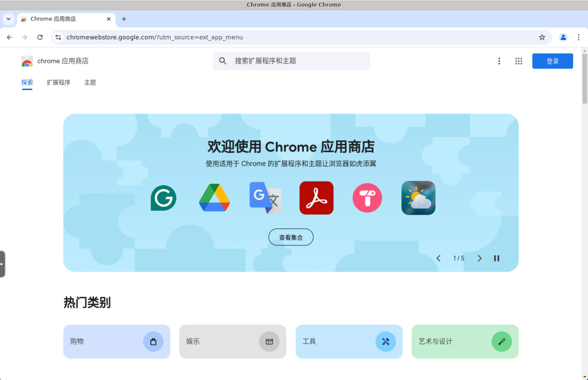This screenshot has width=588, height=380.
Task: Click the Adobe Acrobat icon
Action: pyautogui.click(x=316, y=198)
